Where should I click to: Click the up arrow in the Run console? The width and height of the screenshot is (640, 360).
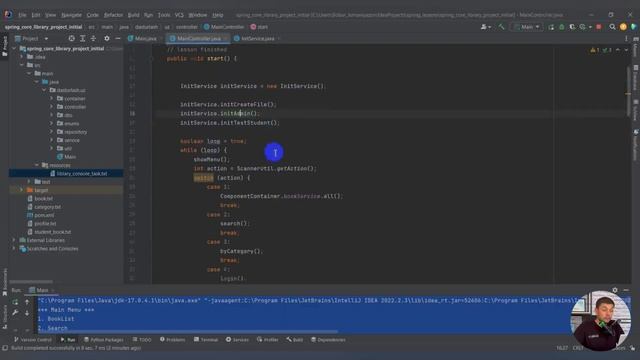coord(27,302)
